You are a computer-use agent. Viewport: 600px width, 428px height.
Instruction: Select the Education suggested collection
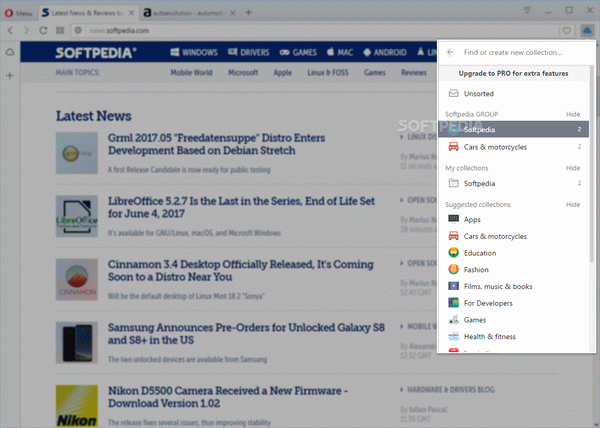[513, 253]
